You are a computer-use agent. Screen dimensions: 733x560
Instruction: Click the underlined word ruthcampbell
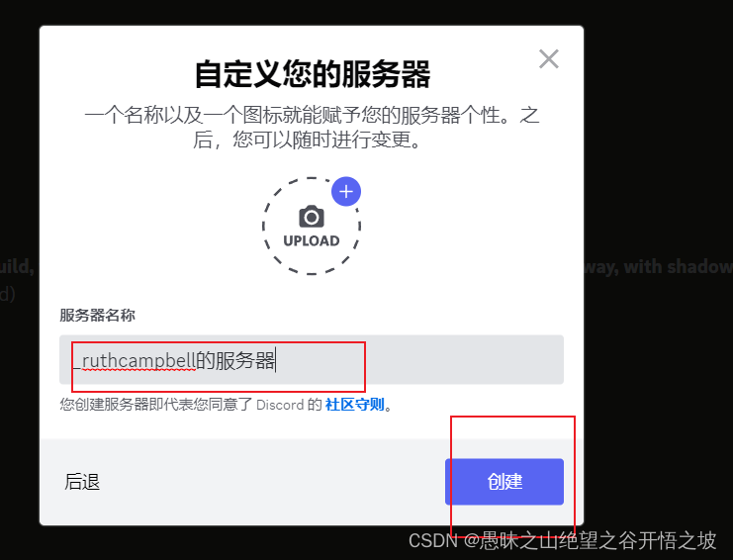pyautogui.click(x=138, y=361)
